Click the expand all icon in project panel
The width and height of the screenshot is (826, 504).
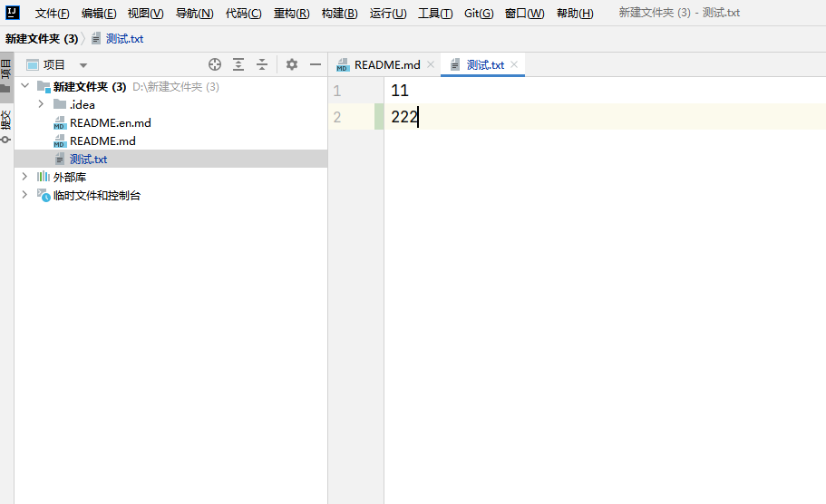click(238, 64)
